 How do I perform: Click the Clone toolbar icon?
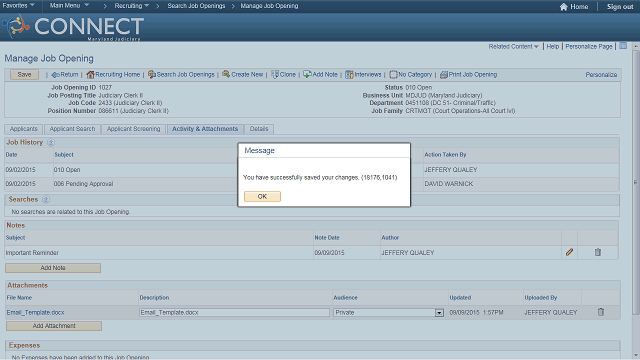pyautogui.click(x=275, y=74)
